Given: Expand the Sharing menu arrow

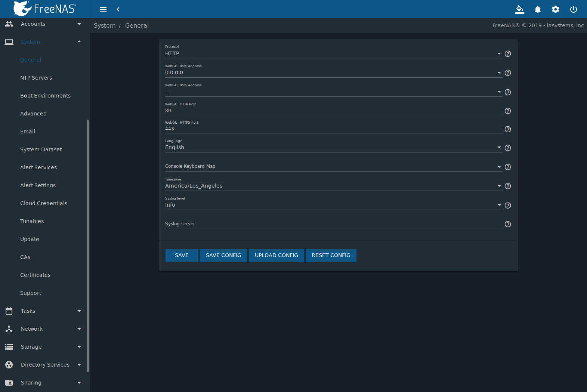Looking at the screenshot, I should (79, 383).
